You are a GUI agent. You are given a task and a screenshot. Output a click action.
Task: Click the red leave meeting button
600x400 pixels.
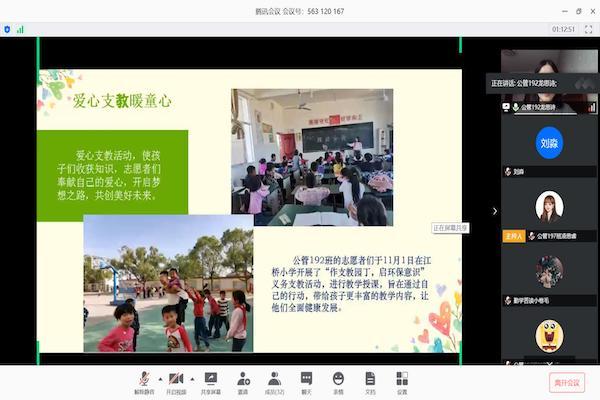(567, 382)
